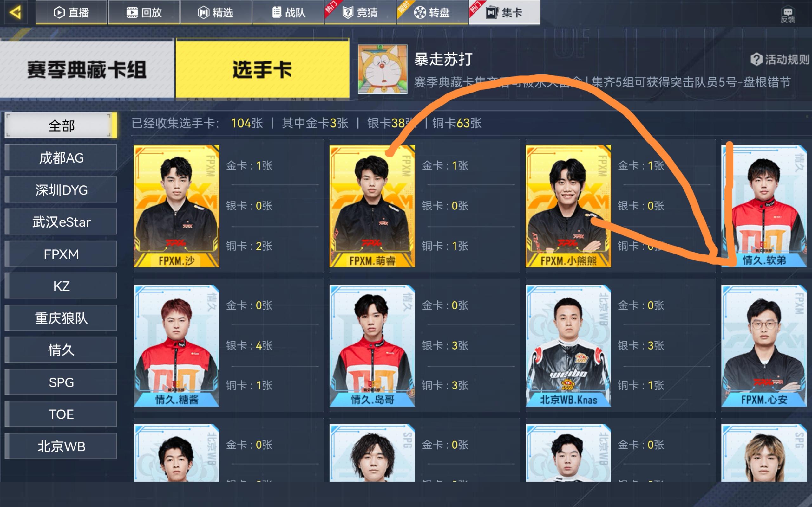This screenshot has height=507, width=812.
Task: Click the 活动规则 question mark icon
Action: click(756, 59)
